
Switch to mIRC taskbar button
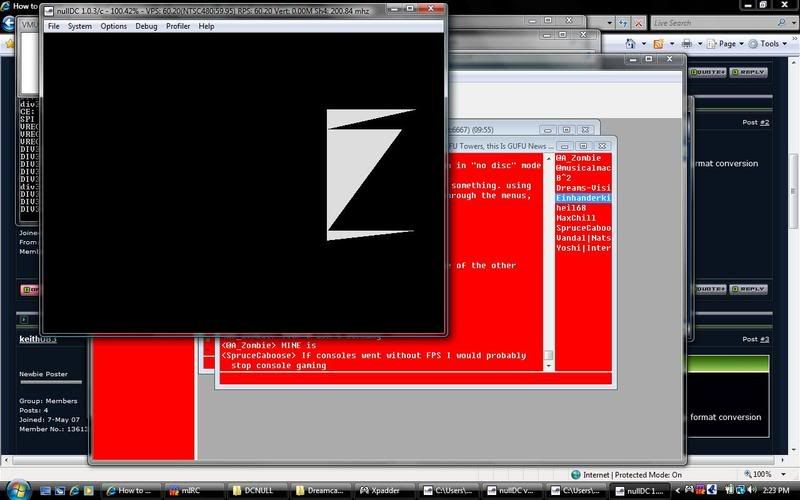click(x=193, y=491)
